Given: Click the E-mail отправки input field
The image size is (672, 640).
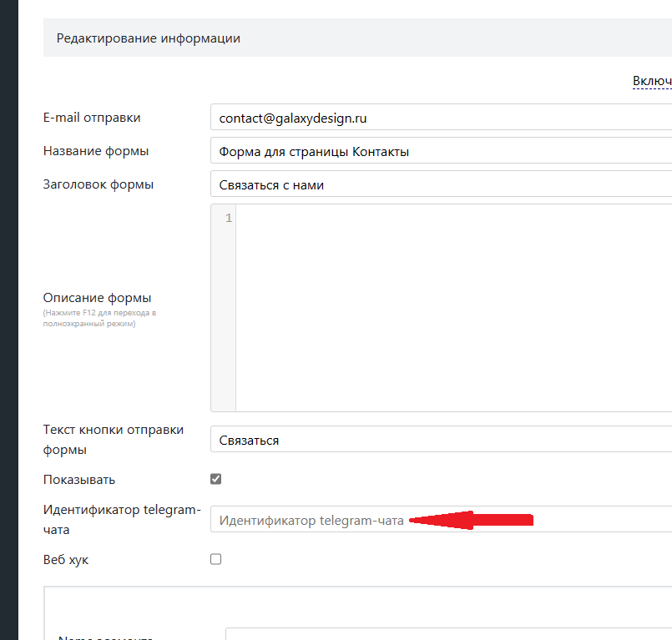Looking at the screenshot, I should (441, 117).
